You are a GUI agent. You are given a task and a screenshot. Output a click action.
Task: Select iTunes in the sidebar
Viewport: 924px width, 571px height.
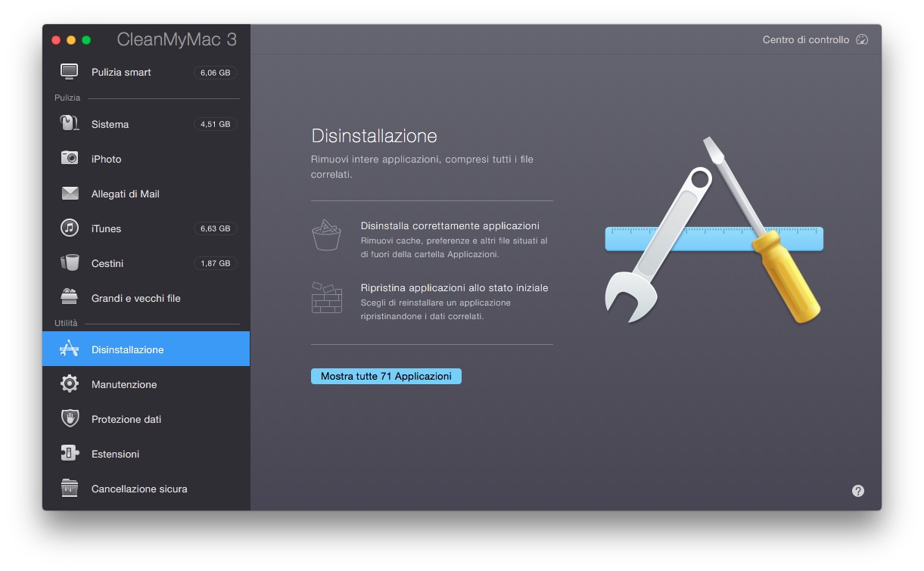coord(146,228)
